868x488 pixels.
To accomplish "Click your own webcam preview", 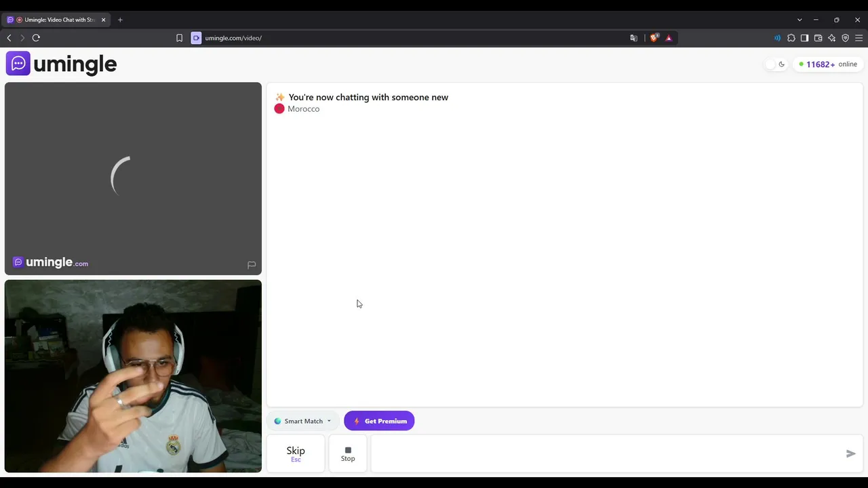I will point(133,376).
